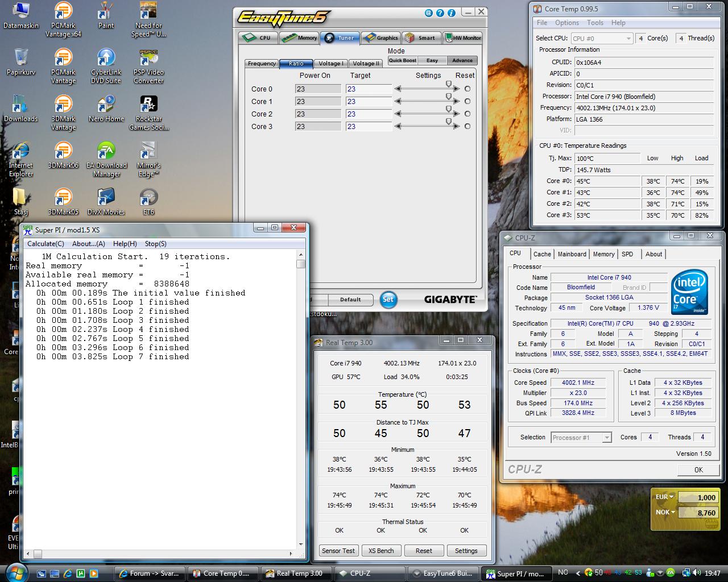Click Core 2 ratio slider handle
This screenshot has width=728, height=582.
click(x=449, y=109)
